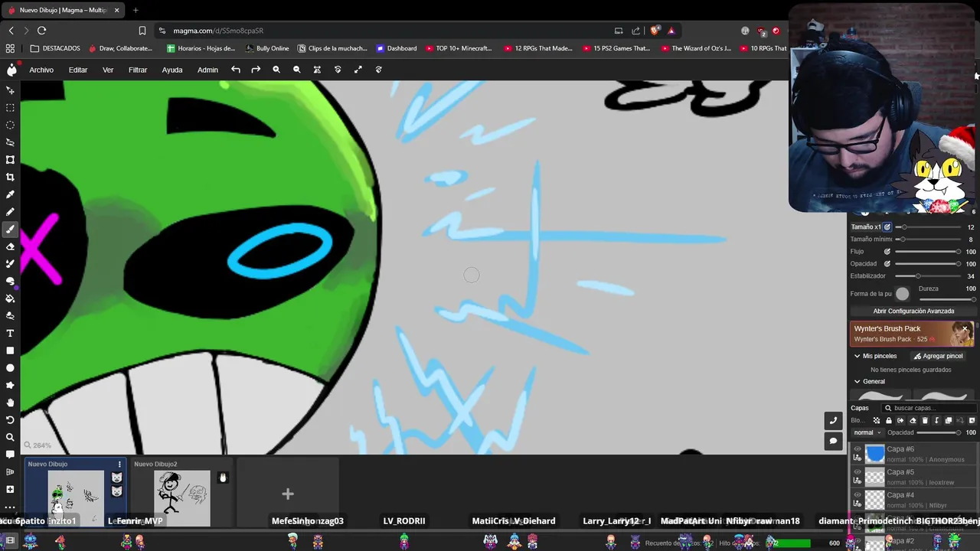
Task: Open the Archivo menu
Action: [x=41, y=70]
